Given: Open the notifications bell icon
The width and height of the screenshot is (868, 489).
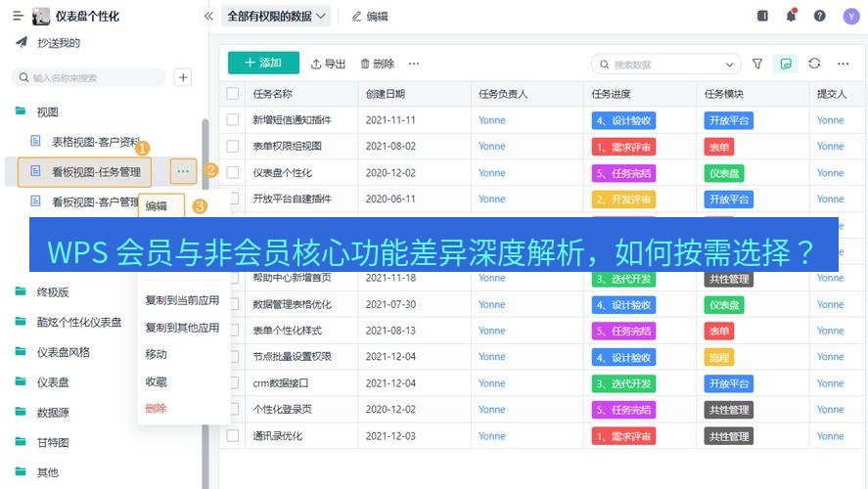Looking at the screenshot, I should 791,16.
